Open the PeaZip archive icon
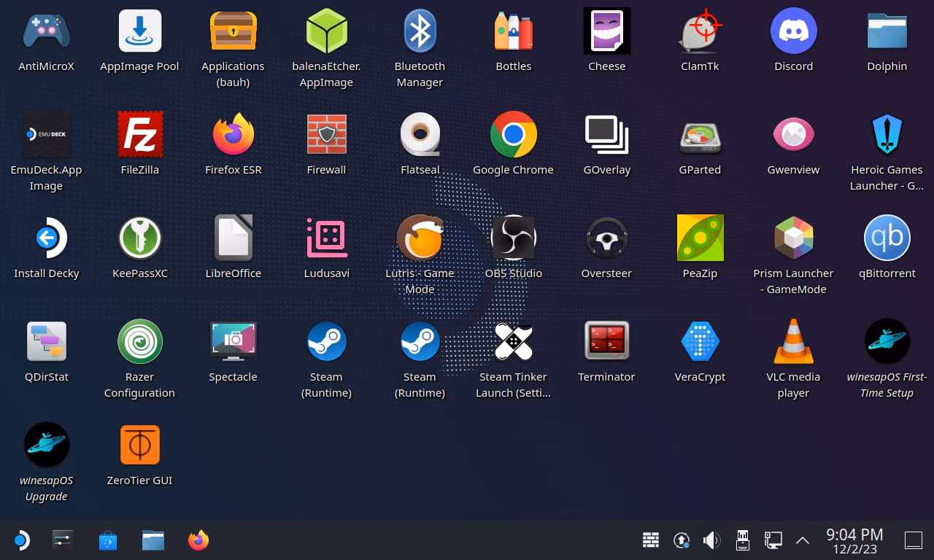 [x=700, y=238]
